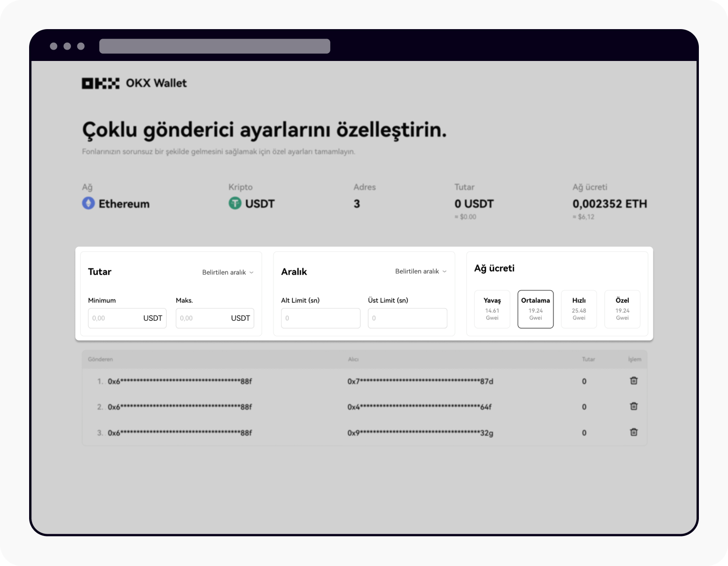The width and height of the screenshot is (728, 566).
Task: Delete the first recipient row
Action: tap(634, 381)
